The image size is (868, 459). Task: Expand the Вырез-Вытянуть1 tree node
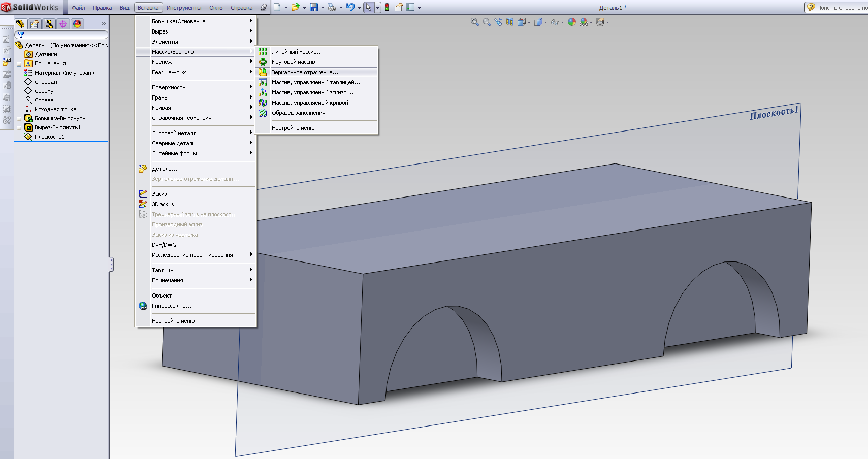point(19,128)
